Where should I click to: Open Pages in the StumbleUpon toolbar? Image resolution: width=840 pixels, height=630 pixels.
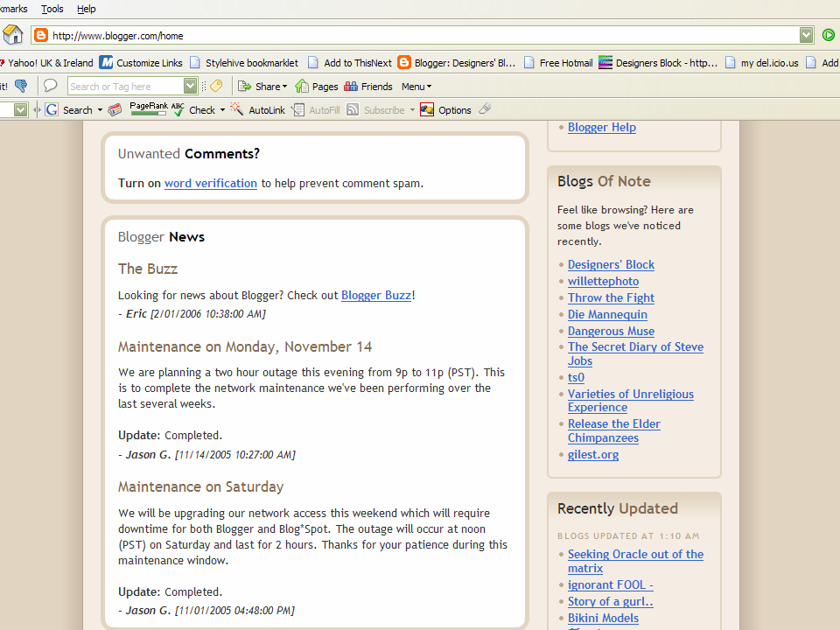tap(317, 87)
